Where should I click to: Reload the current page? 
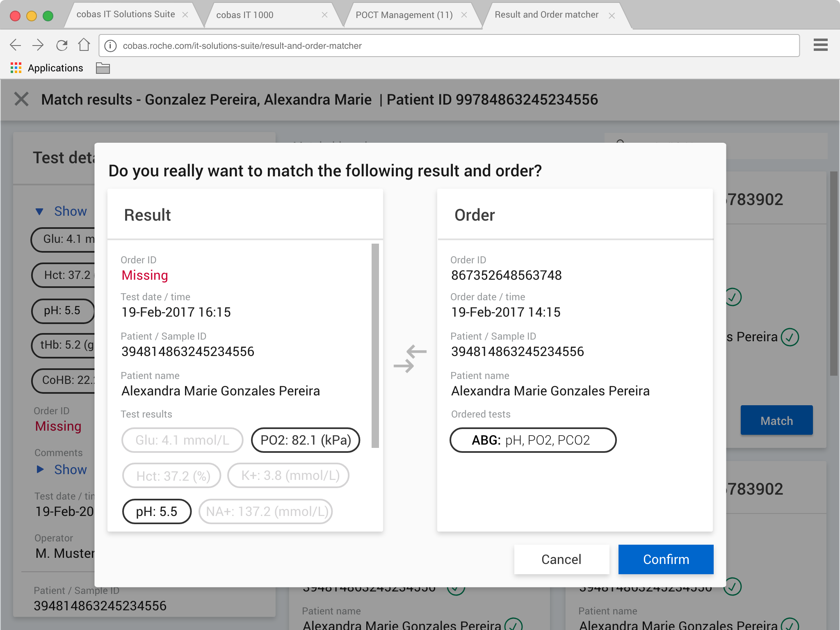[62, 45]
